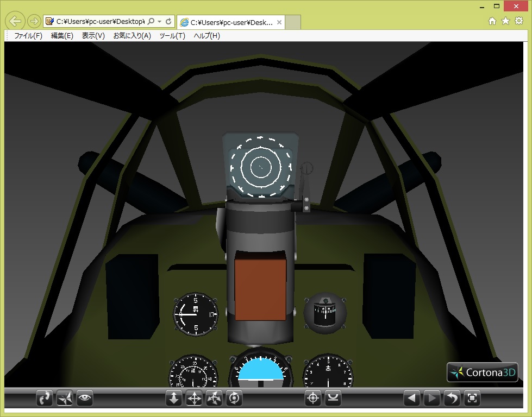The image size is (532, 417).
Task: Click the Pan four-way arrows icon
Action: [x=194, y=399]
